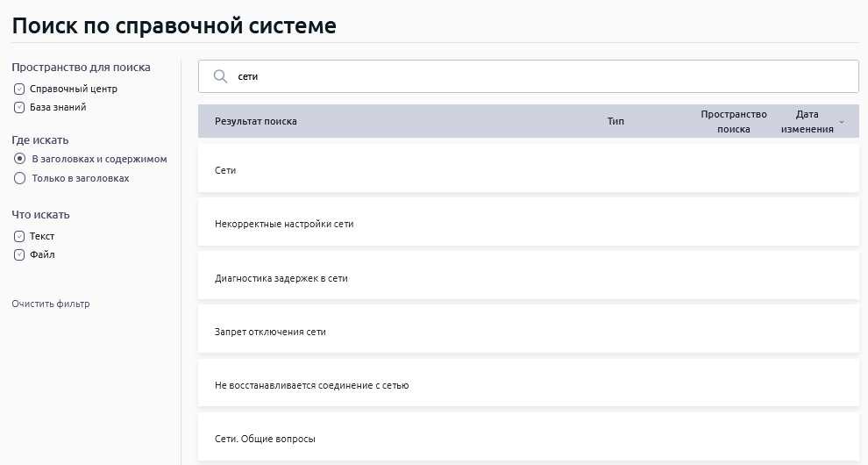This screenshot has width=868, height=465.
Task: Click the Тип column header
Action: [x=615, y=121]
